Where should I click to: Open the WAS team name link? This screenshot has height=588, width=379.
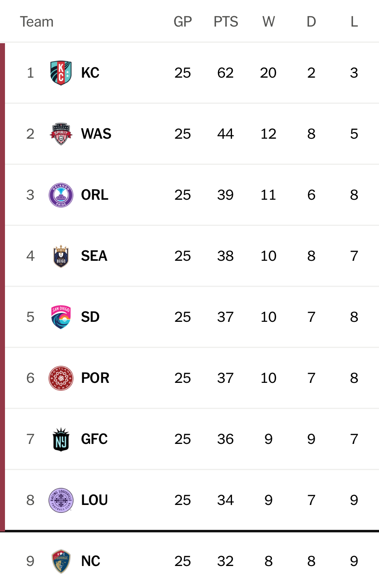point(96,134)
